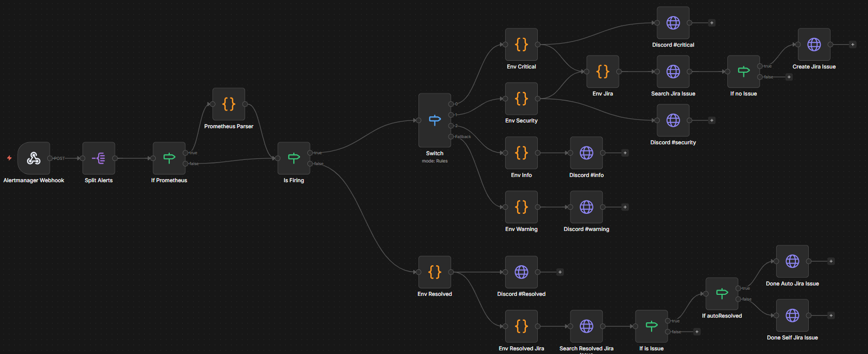Add node on If no Issue false branch
Screen dimensions: 868x354
click(789, 77)
